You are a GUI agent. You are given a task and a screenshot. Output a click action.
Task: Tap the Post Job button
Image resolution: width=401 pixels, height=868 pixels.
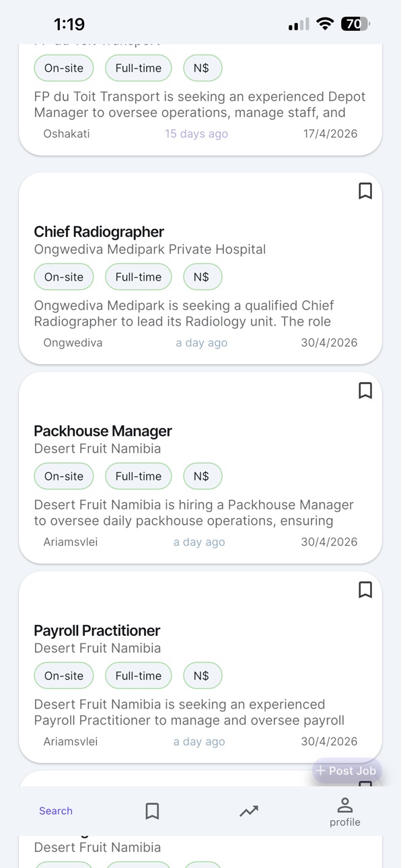[x=347, y=770]
